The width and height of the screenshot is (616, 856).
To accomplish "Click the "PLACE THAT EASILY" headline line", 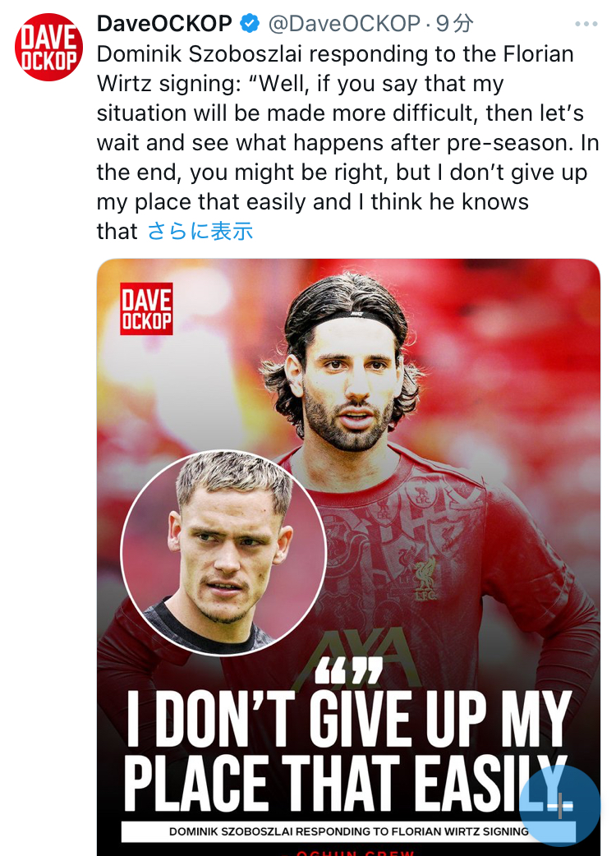I will 347,784.
